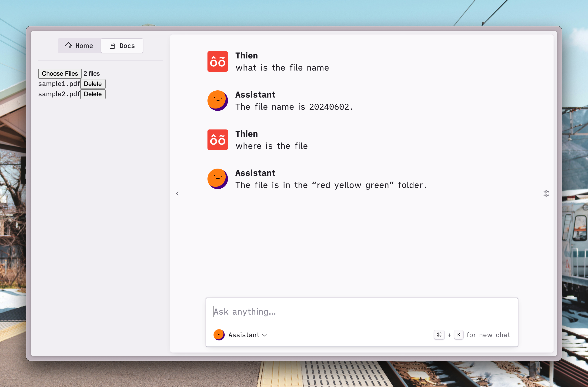Click the sample1.pdf file name
Image resolution: width=588 pixels, height=387 pixels.
[x=59, y=84]
